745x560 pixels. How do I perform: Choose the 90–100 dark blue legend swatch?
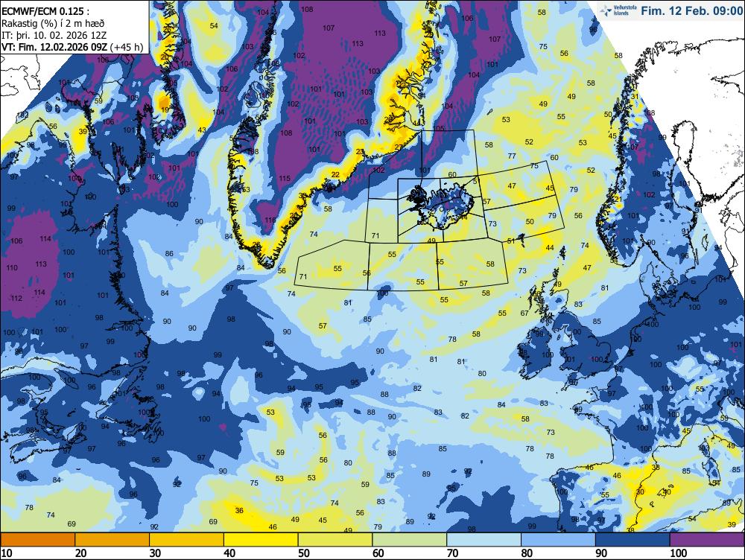coord(633,540)
